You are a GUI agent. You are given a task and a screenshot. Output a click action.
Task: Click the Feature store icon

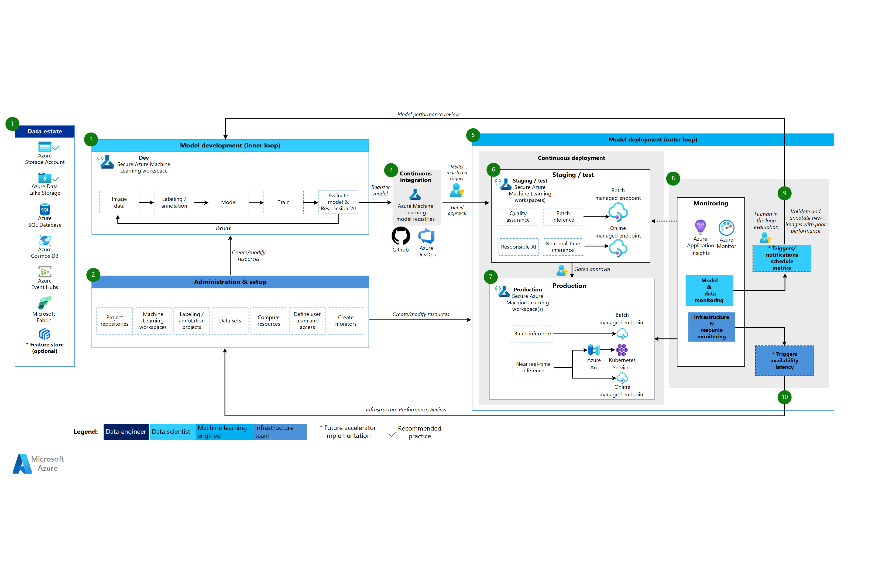[44, 334]
